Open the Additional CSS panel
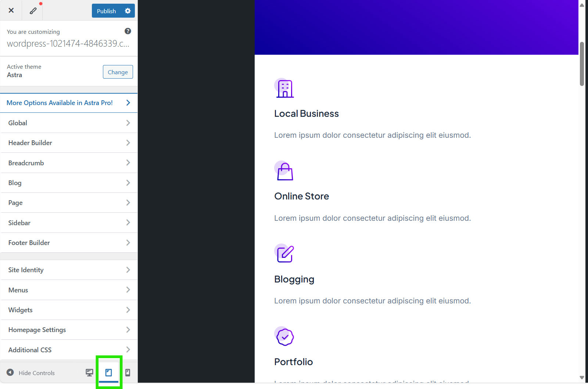588x389 pixels. coord(69,349)
